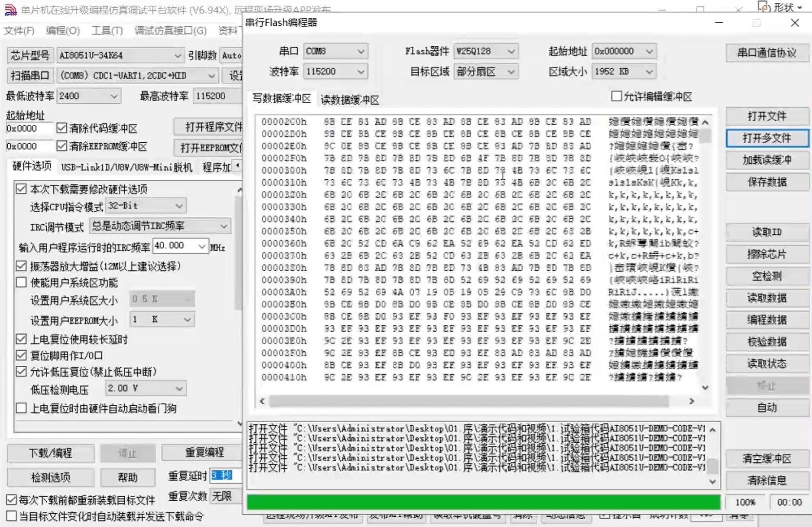Click 擦除芯片 to erase the chip
This screenshot has height=527, width=812.
click(x=767, y=254)
